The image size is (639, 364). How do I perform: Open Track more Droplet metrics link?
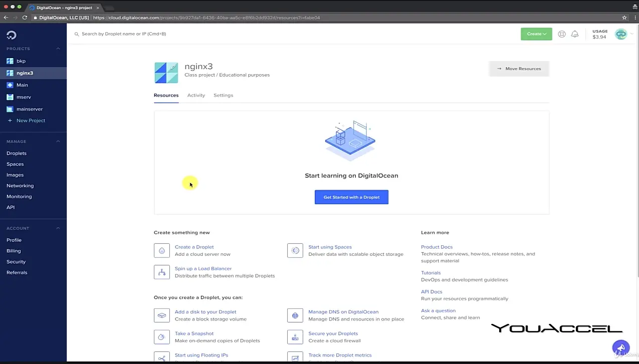tap(340, 355)
